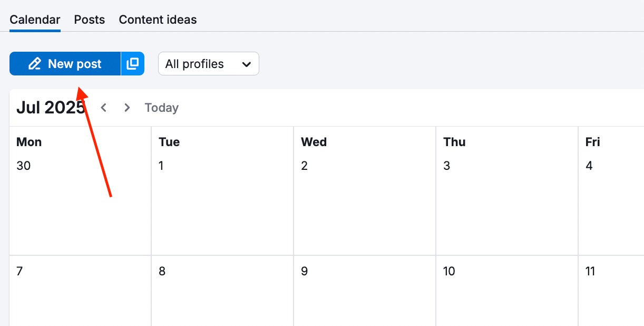This screenshot has height=326, width=644.
Task: Select the Friday 4 calendar cell
Action: (611, 206)
